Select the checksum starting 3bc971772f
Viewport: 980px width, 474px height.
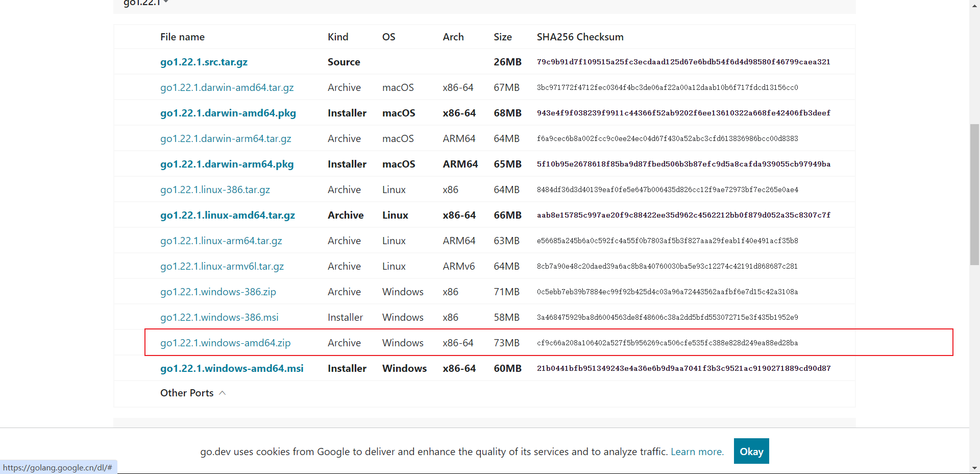(668, 87)
